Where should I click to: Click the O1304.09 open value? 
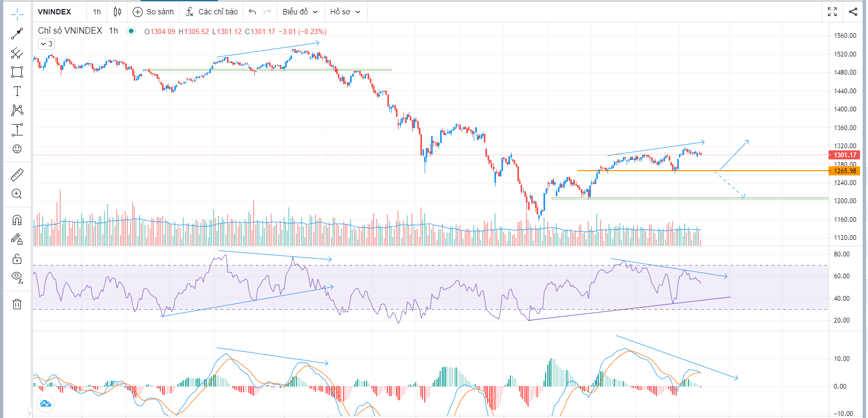pyautogui.click(x=160, y=31)
